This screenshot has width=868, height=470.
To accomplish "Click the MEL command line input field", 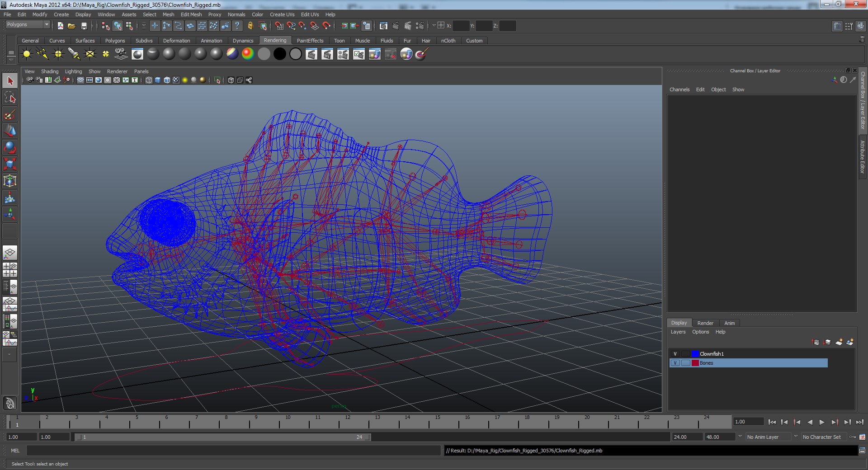I will [x=233, y=451].
